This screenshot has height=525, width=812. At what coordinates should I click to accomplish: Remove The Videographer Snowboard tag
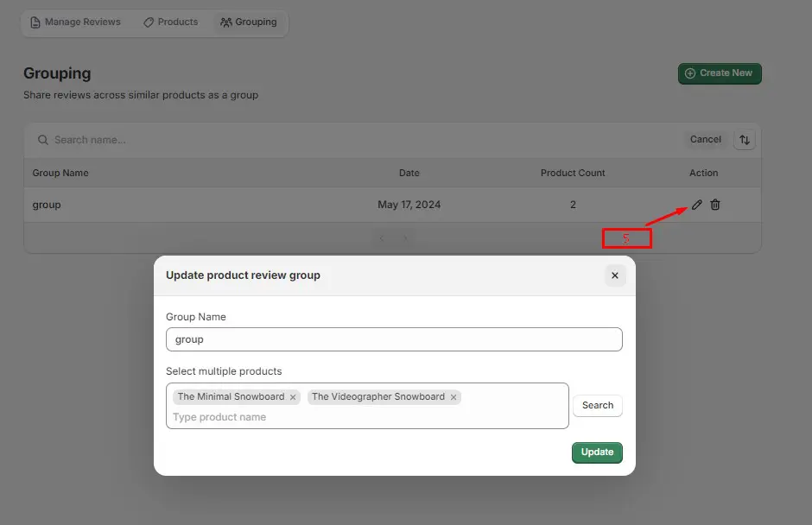pos(454,397)
